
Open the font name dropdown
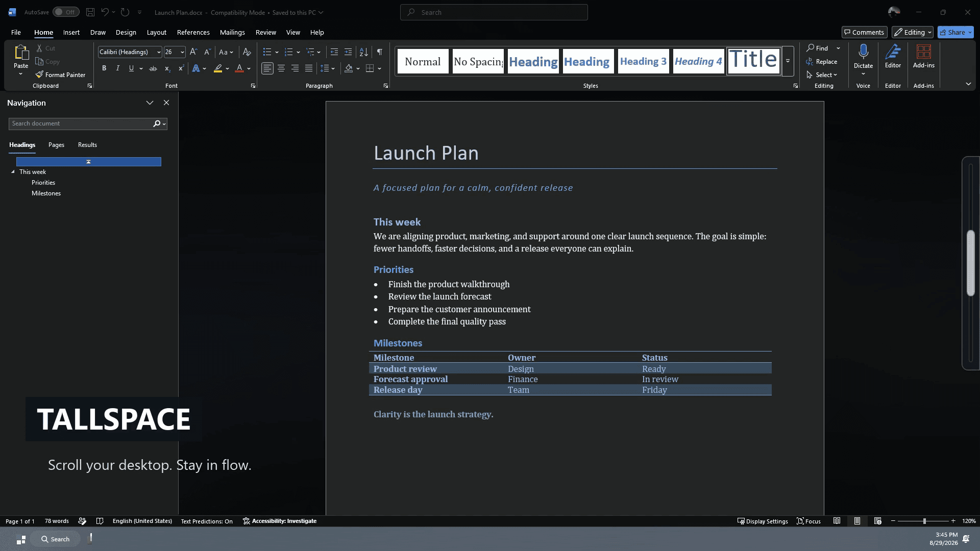[x=159, y=52]
